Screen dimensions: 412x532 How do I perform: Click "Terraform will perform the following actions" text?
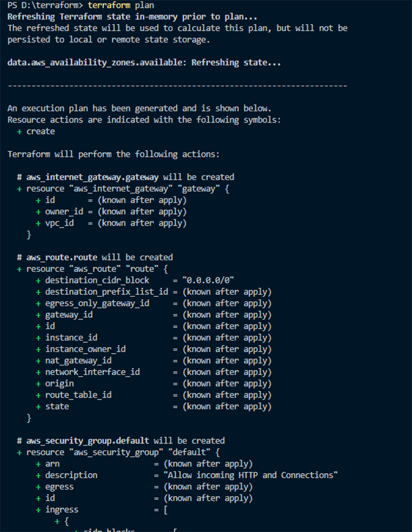tap(113, 154)
